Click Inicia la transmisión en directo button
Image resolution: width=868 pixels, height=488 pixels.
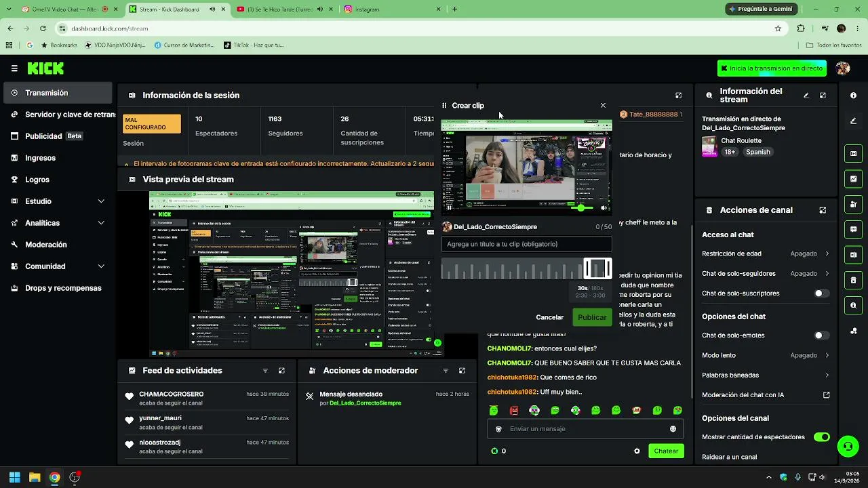(x=772, y=68)
